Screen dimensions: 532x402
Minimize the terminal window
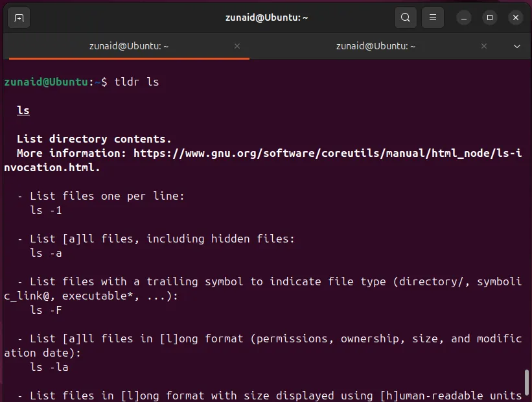464,18
